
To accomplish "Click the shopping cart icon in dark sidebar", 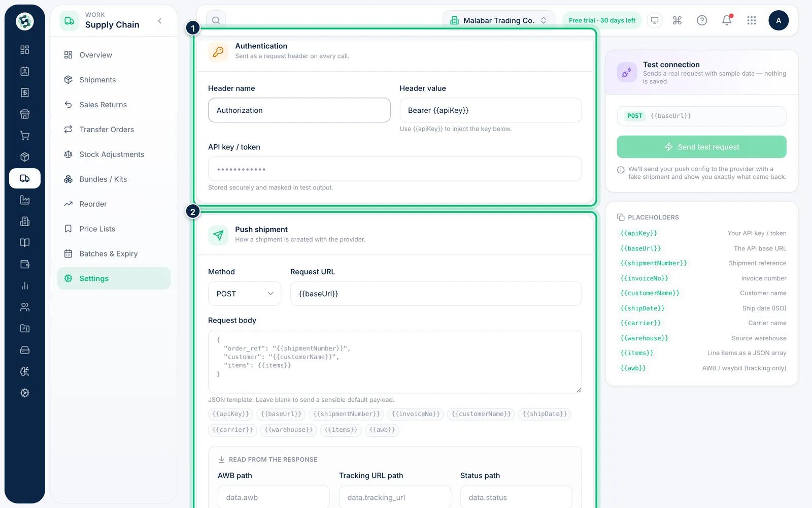I will click(x=24, y=136).
